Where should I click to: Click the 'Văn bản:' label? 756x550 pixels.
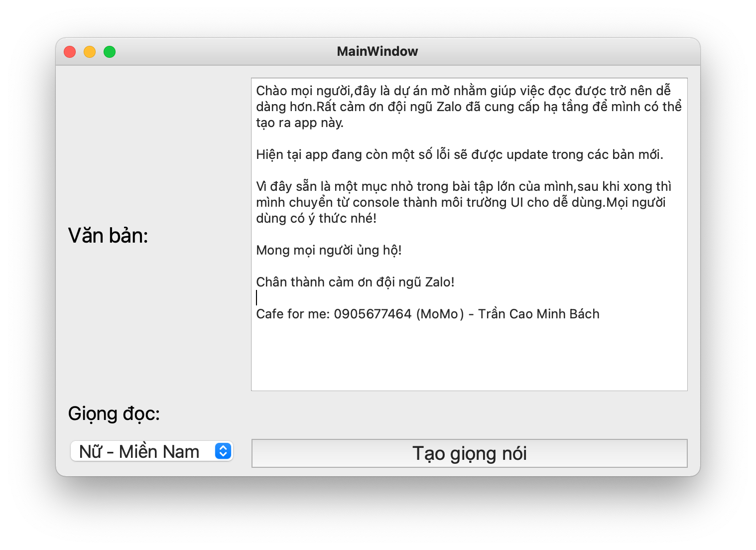tap(108, 236)
